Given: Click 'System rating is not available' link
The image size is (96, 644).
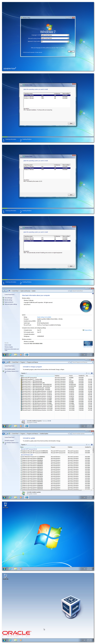Looking at the screenshot, I should (x=44, y=317).
